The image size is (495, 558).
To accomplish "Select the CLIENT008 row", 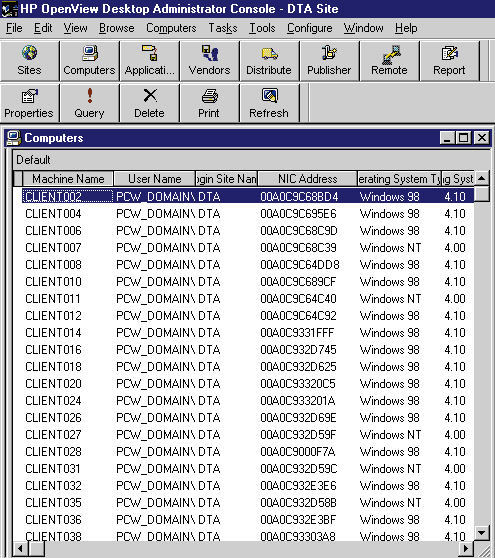I will 248,265.
